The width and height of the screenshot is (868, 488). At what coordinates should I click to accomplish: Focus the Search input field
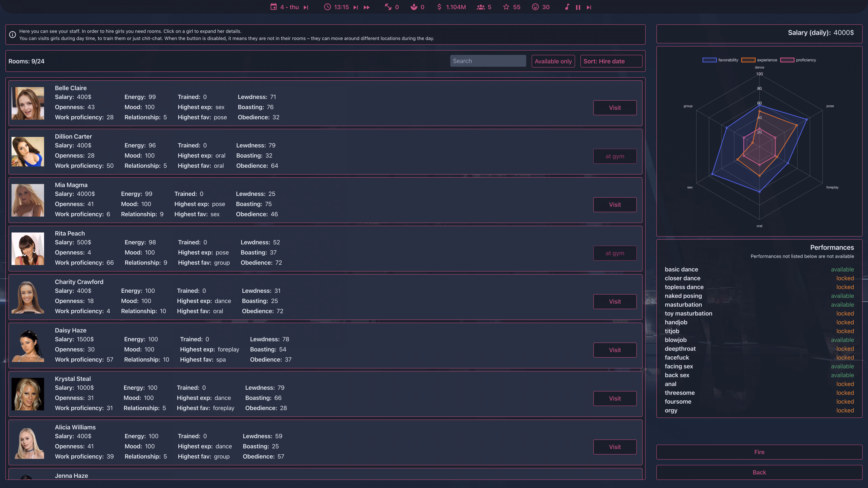point(488,61)
